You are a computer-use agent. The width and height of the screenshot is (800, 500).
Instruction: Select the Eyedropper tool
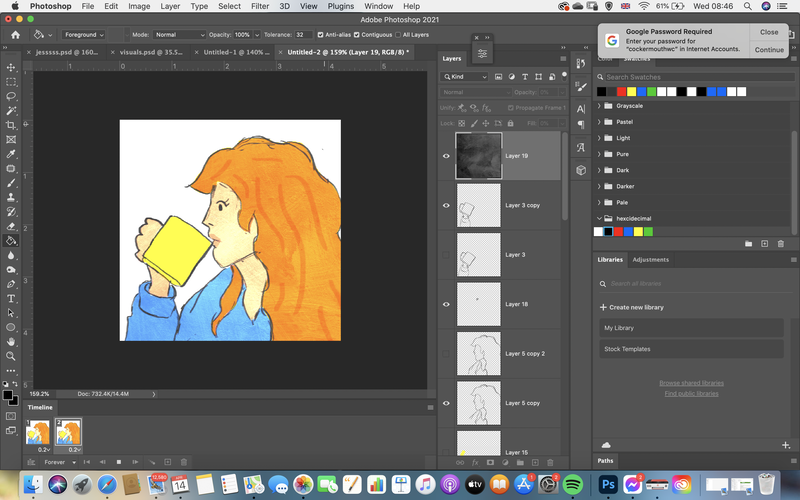coord(11,154)
